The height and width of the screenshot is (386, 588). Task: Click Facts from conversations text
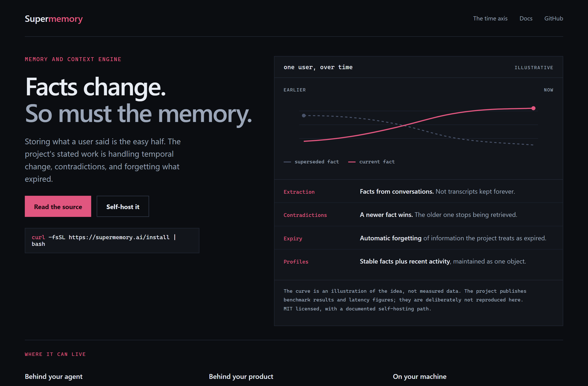pyautogui.click(x=397, y=192)
